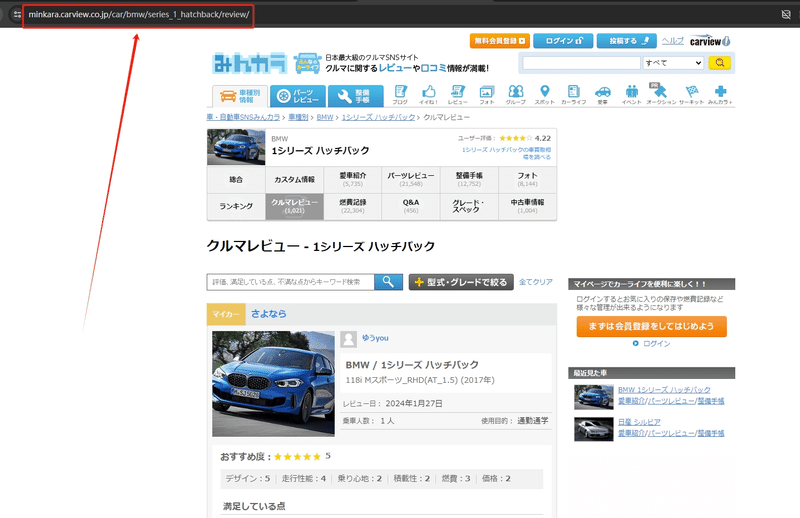This screenshot has width=800, height=518.
Task: Click the 日産 シルビア thumbnail in sidebar
Action: (x=593, y=429)
